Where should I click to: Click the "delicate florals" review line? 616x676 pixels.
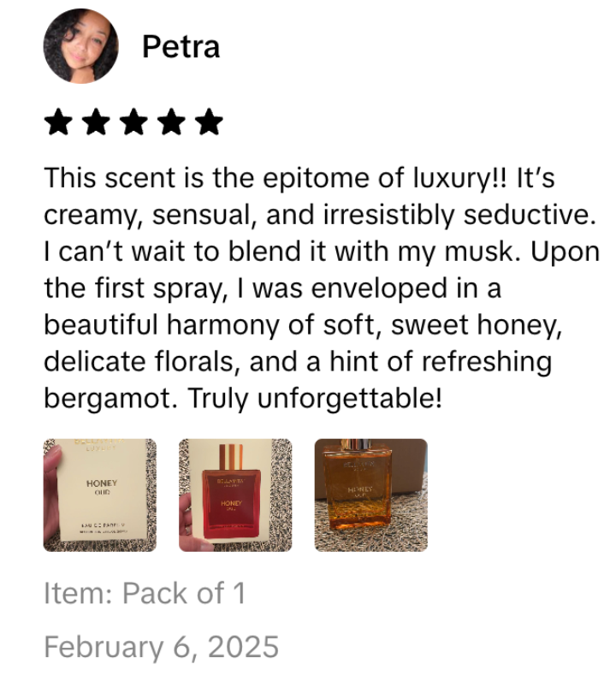298,361
